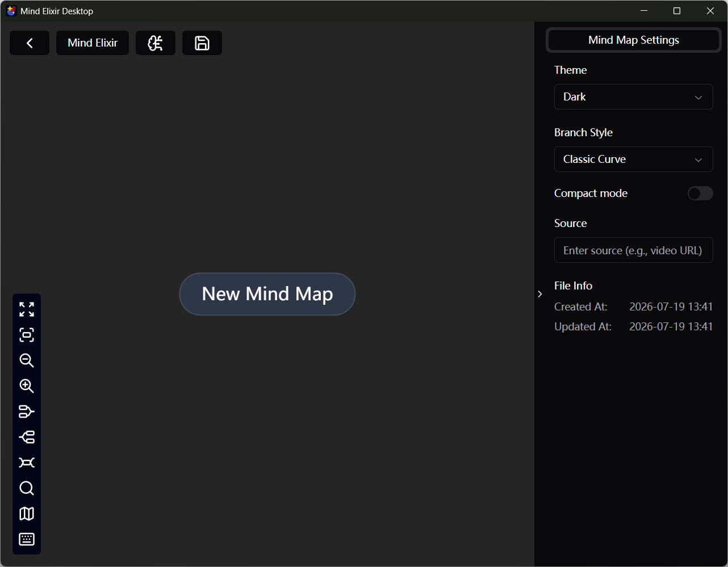The image size is (728, 567).
Task: Select the left-side layout icon
Action: point(27,437)
